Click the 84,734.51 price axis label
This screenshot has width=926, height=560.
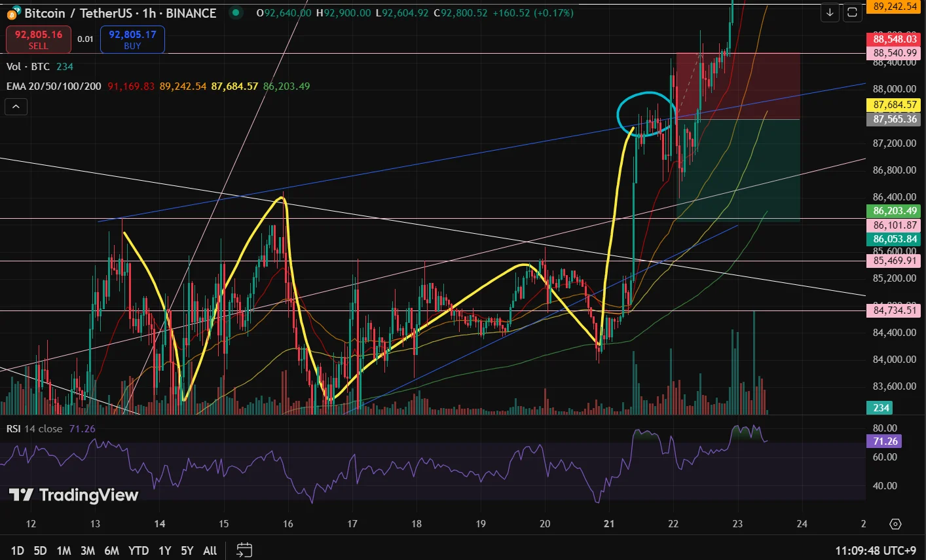pos(895,310)
